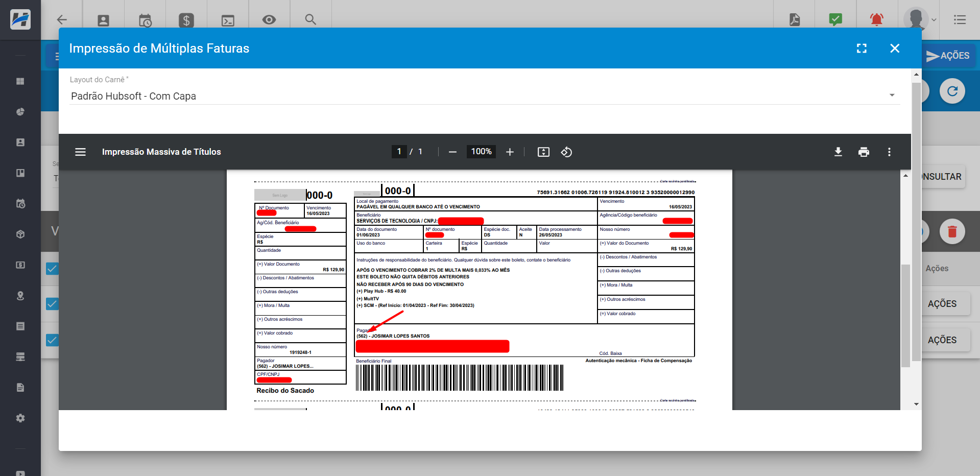Click the red notification bell icon
This screenshot has height=476, width=980.
876,20
